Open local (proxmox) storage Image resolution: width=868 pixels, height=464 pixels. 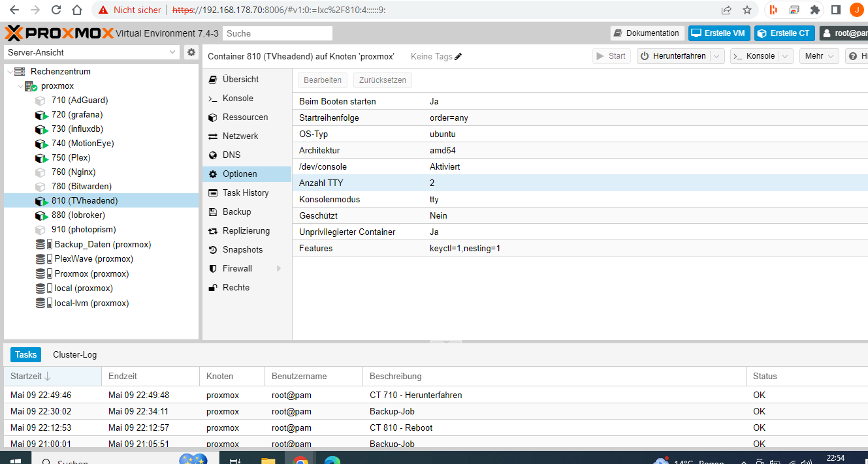84,288
